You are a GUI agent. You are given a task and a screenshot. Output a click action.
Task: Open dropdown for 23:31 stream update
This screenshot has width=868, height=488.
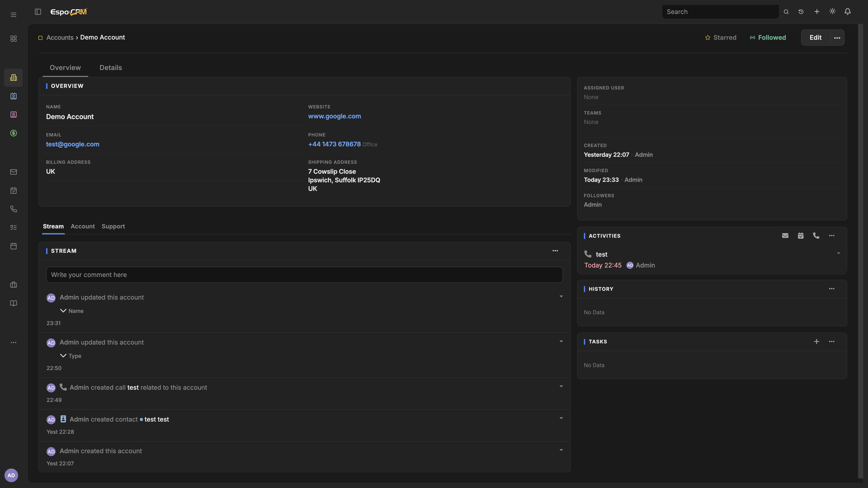click(x=561, y=296)
